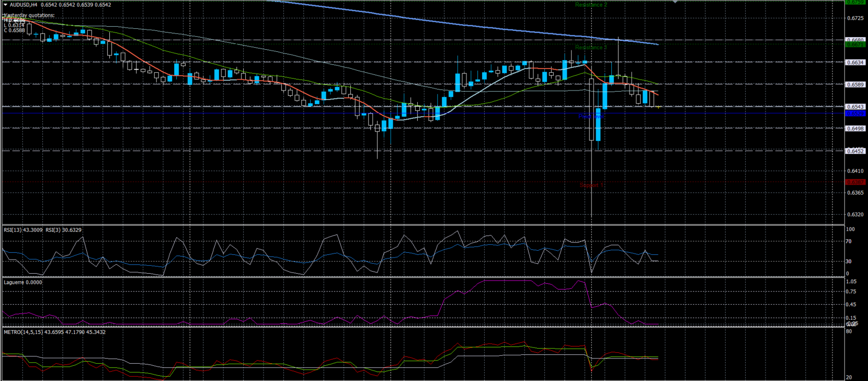Click the 0.6725 price scale value
868x381 pixels.
(x=855, y=18)
